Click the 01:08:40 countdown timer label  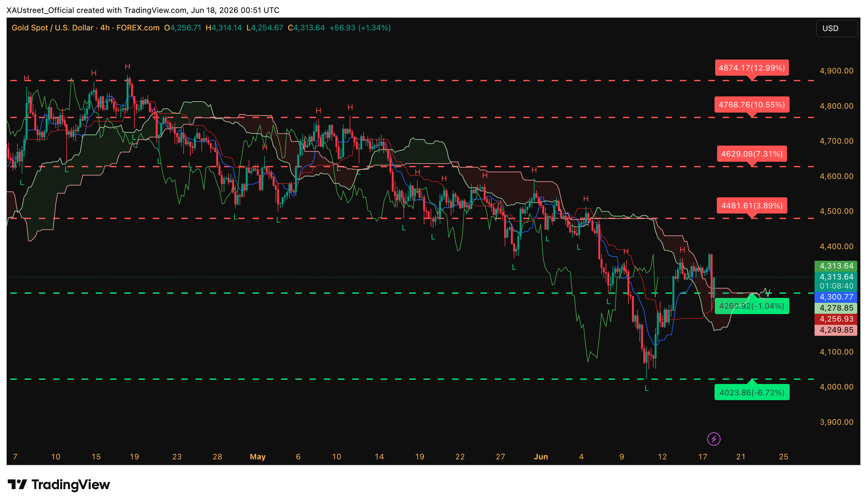click(x=836, y=286)
